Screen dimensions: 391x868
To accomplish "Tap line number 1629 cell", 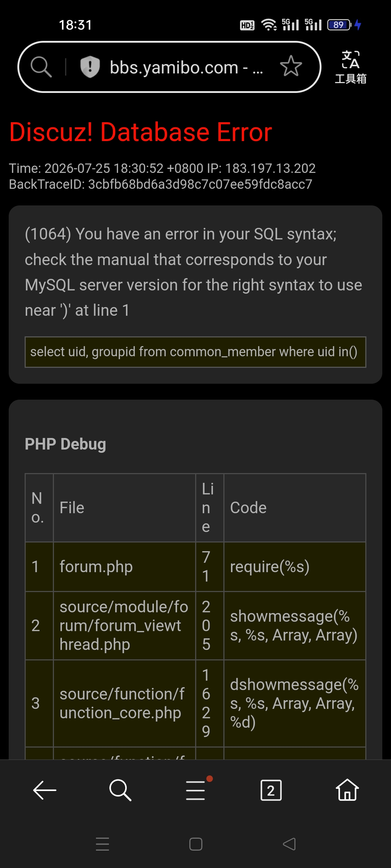I will tap(210, 703).
